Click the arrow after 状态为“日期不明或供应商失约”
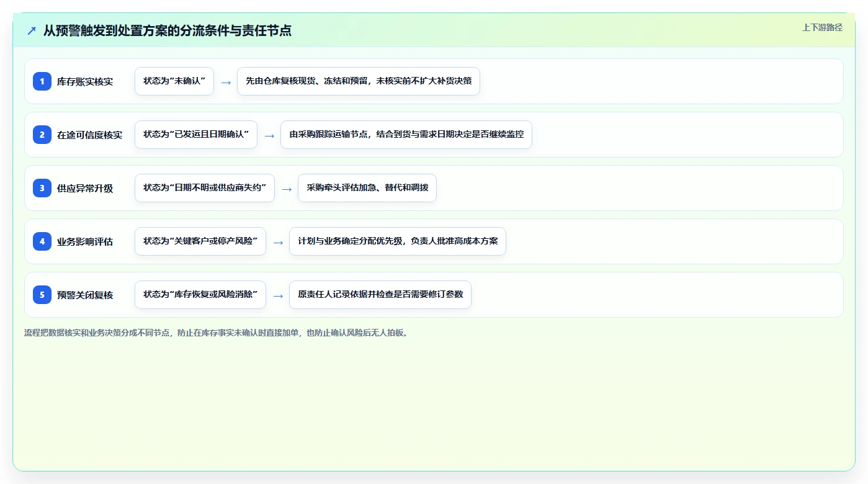This screenshot has height=484, width=868. [x=287, y=189]
